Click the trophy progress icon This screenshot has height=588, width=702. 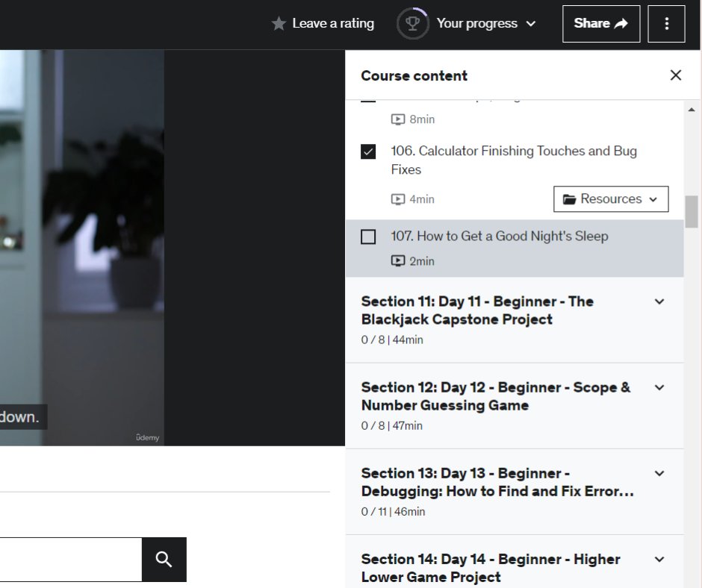pyautogui.click(x=412, y=23)
